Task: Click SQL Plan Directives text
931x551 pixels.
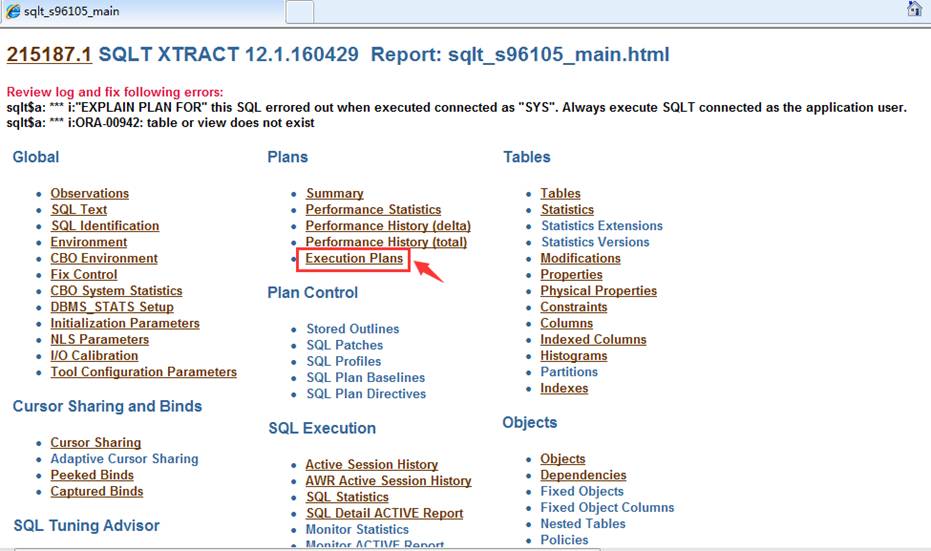Action: pyautogui.click(x=366, y=394)
